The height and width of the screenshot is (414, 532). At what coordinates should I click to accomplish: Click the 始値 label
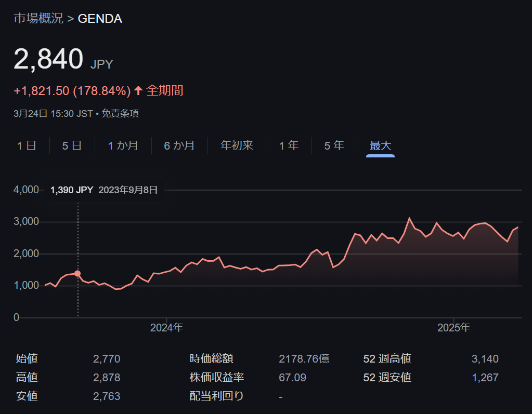click(27, 358)
